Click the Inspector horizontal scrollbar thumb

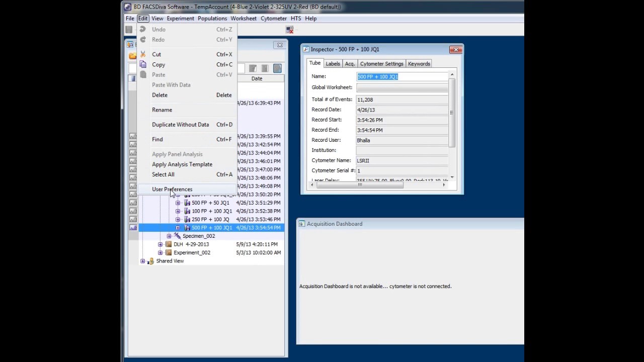pos(360,185)
